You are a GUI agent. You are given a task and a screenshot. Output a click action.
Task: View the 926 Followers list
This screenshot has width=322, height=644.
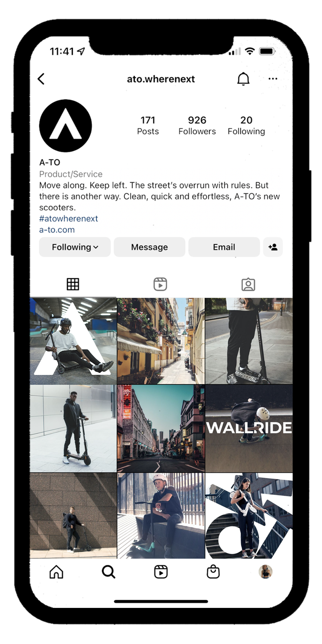[x=197, y=126]
